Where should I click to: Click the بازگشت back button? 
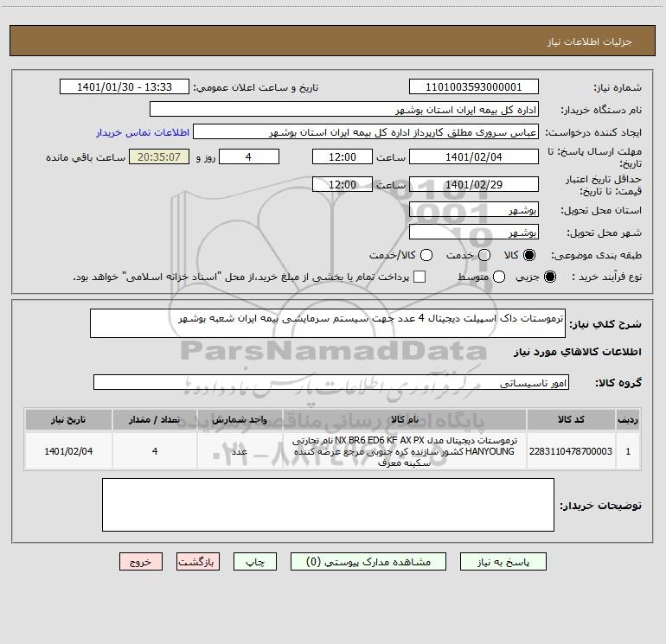(x=198, y=562)
